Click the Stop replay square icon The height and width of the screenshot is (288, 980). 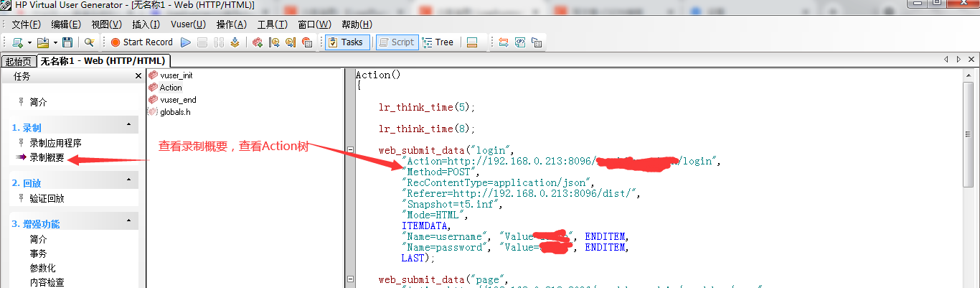(x=203, y=42)
